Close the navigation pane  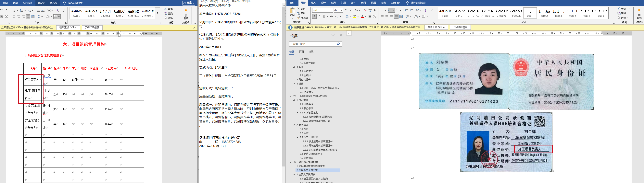click(x=341, y=35)
